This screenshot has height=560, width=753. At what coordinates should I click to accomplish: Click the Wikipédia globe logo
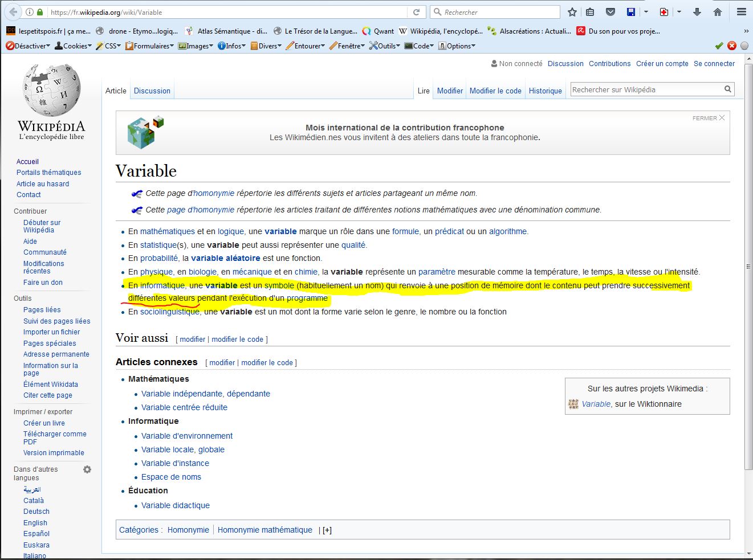pyautogui.click(x=51, y=103)
